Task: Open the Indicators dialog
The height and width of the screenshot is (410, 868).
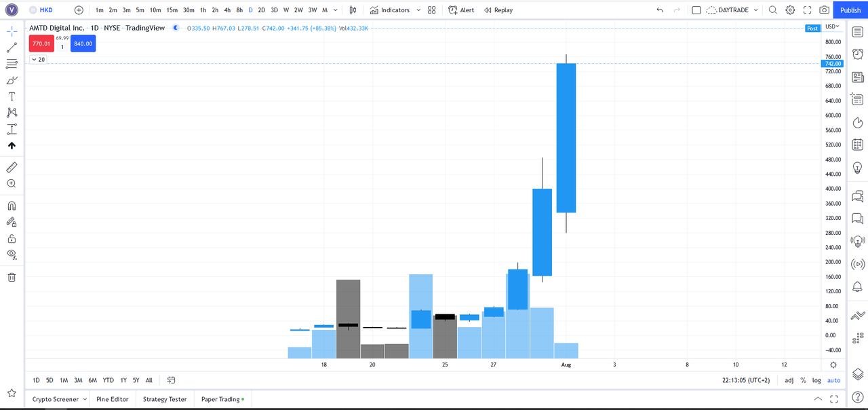Action: point(390,10)
